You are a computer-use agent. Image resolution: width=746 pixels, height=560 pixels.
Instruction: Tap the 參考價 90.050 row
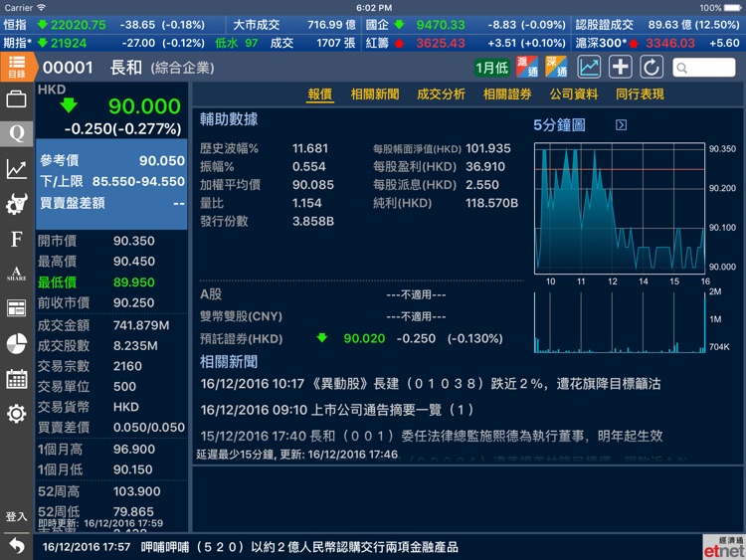111,160
